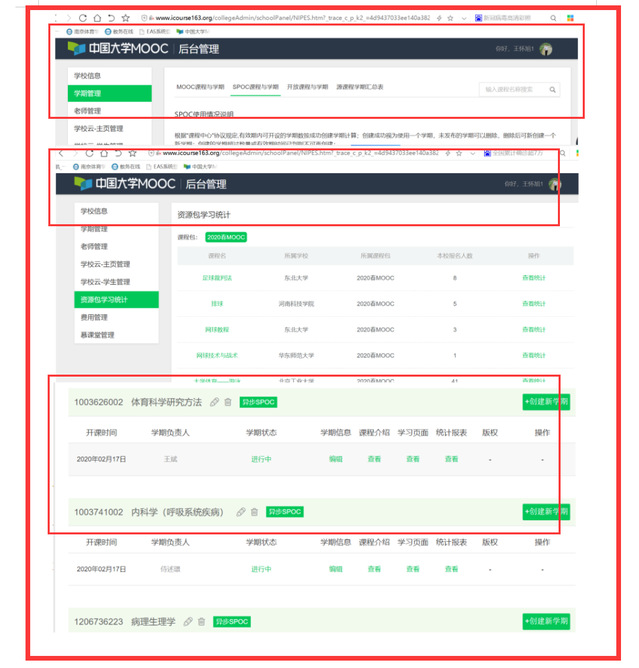Screen dimensions: 639x668
Task: Click 查看 under 学习页面 in 内科学 semester row
Action: (412, 569)
